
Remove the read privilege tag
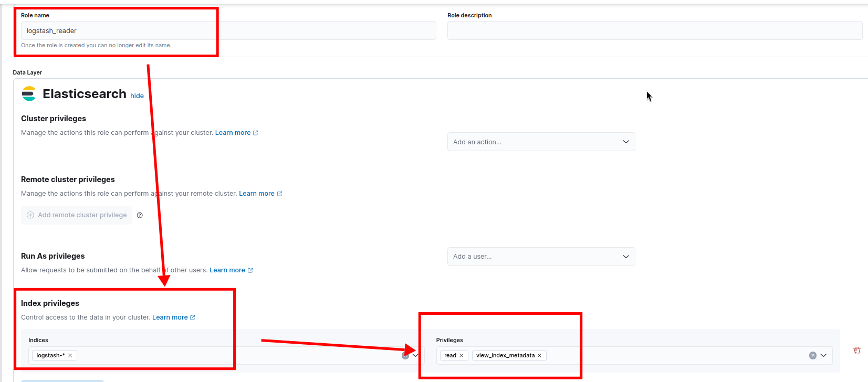point(462,356)
